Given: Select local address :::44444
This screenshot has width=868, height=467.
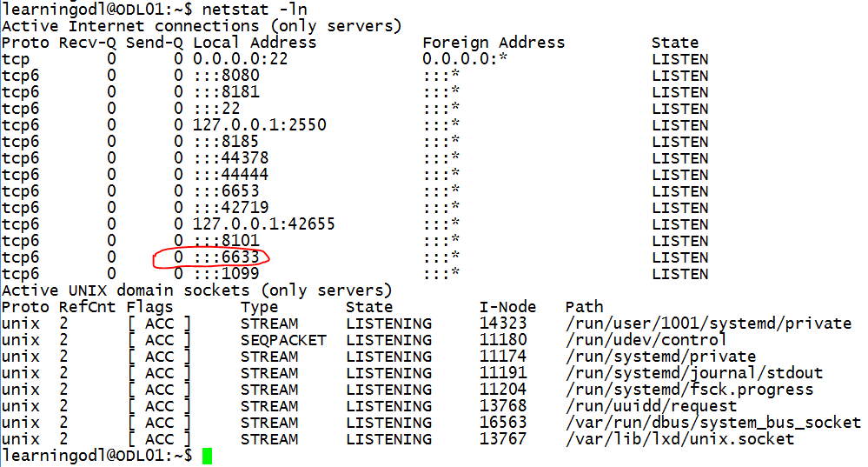Looking at the screenshot, I should [x=231, y=175].
